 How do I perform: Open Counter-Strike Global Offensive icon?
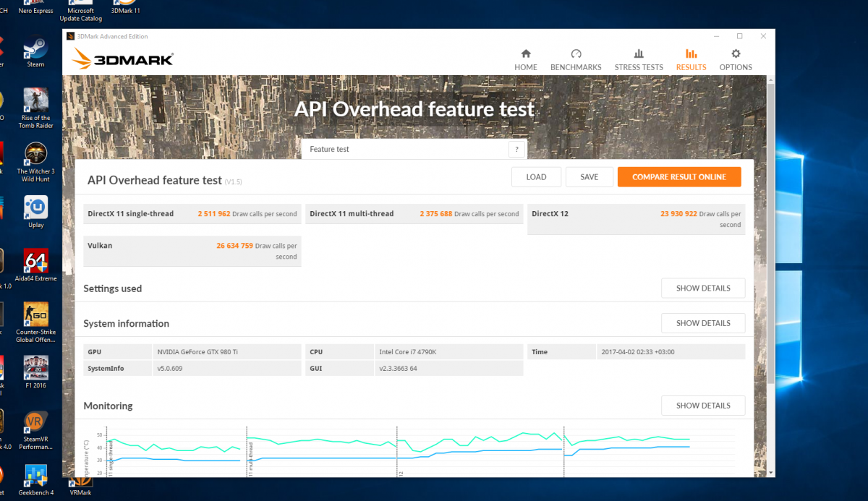(x=35, y=323)
